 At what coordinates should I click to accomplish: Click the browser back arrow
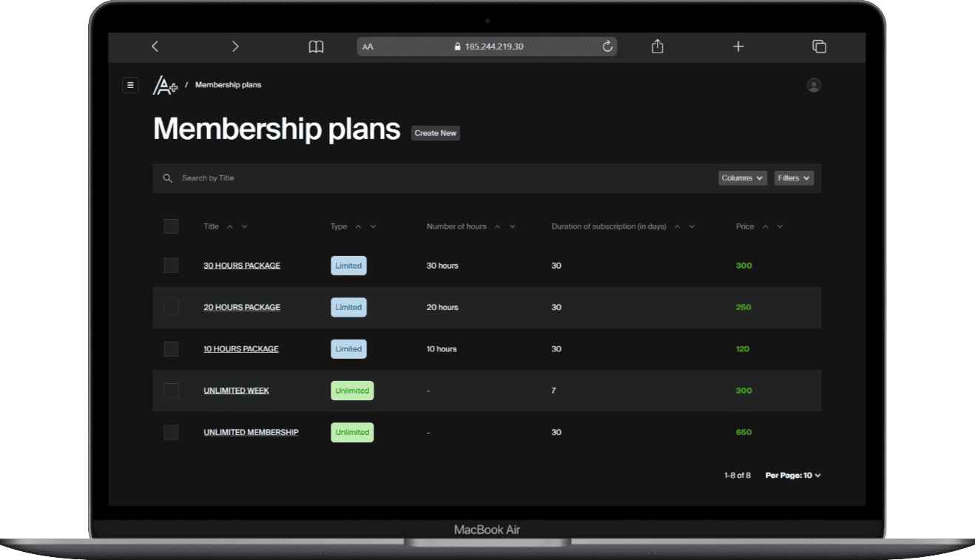tap(155, 47)
